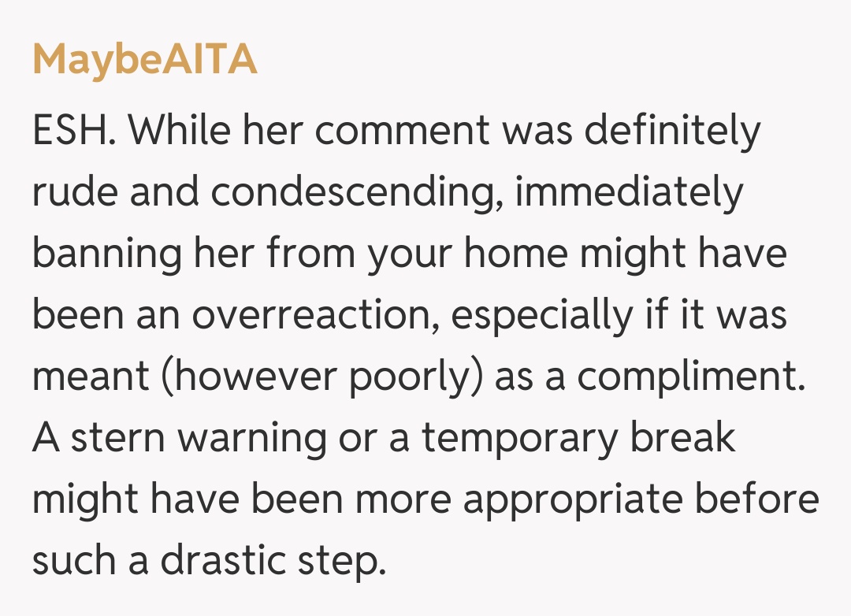Image resolution: width=851 pixels, height=616 pixels.
Task: Click the word 'temporary' in the comment
Action: coord(520,439)
